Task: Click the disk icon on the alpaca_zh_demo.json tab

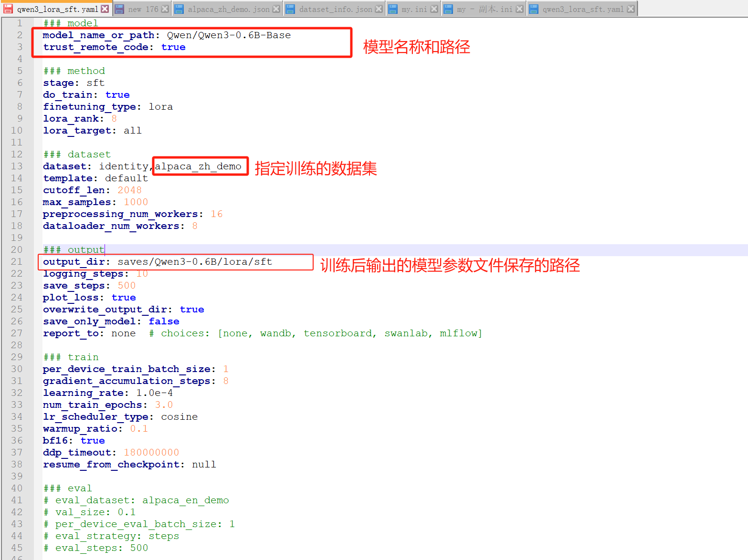Action: 179,9
